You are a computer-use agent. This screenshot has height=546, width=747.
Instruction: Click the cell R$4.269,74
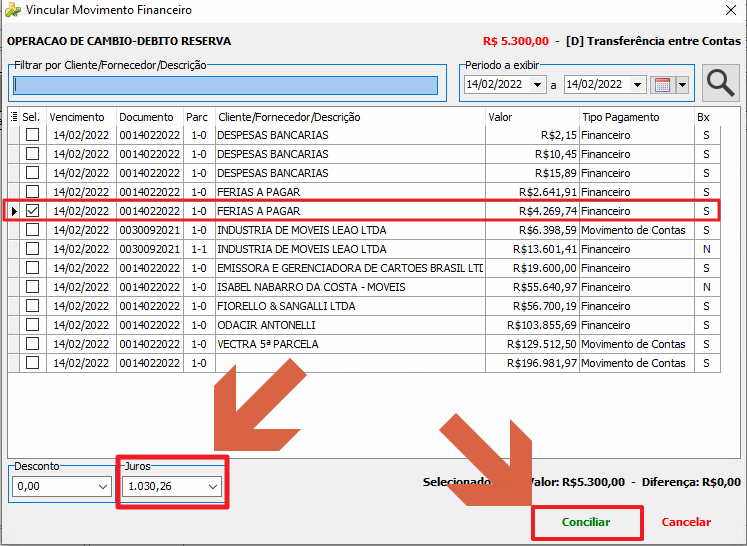[x=532, y=211]
